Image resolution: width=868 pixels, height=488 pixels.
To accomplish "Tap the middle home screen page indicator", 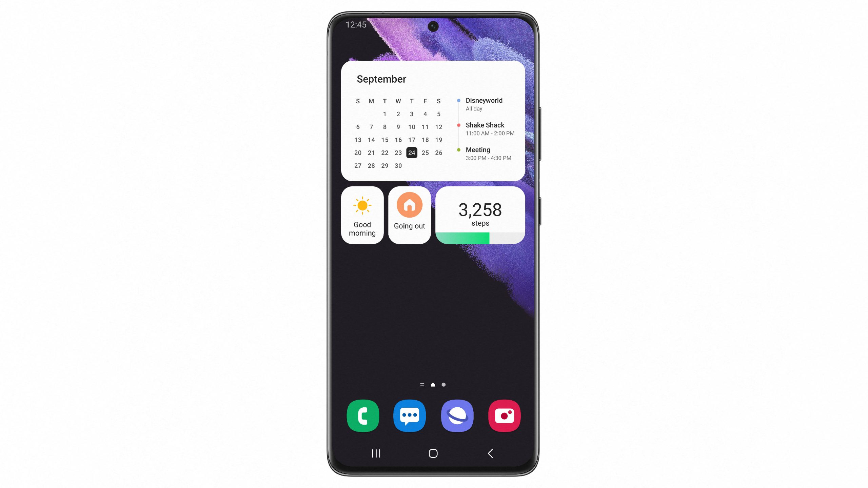I will coord(433,384).
